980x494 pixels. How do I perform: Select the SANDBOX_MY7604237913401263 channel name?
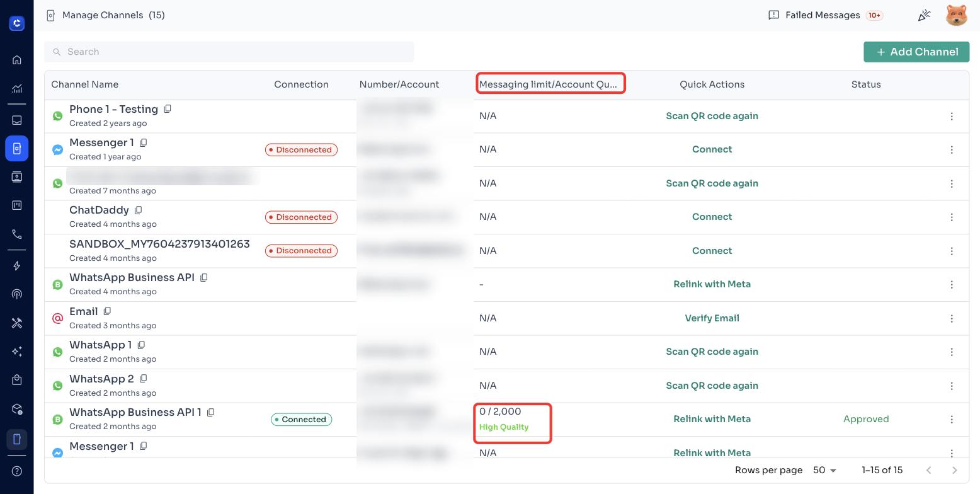tap(159, 244)
